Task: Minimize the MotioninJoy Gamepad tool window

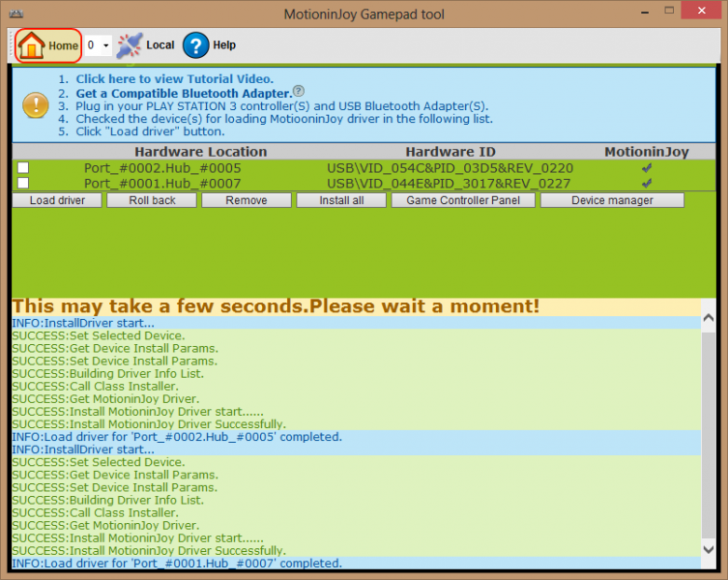Action: [x=645, y=12]
